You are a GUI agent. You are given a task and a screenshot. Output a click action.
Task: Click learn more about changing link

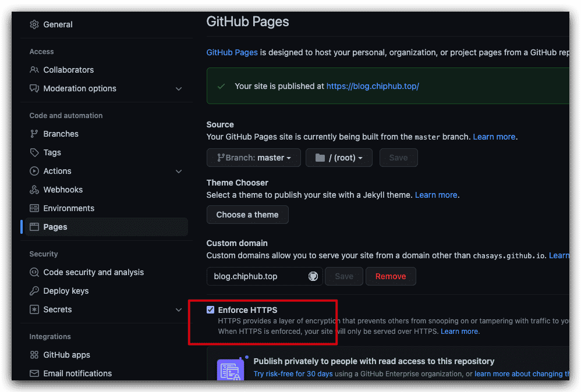pyautogui.click(x=522, y=374)
